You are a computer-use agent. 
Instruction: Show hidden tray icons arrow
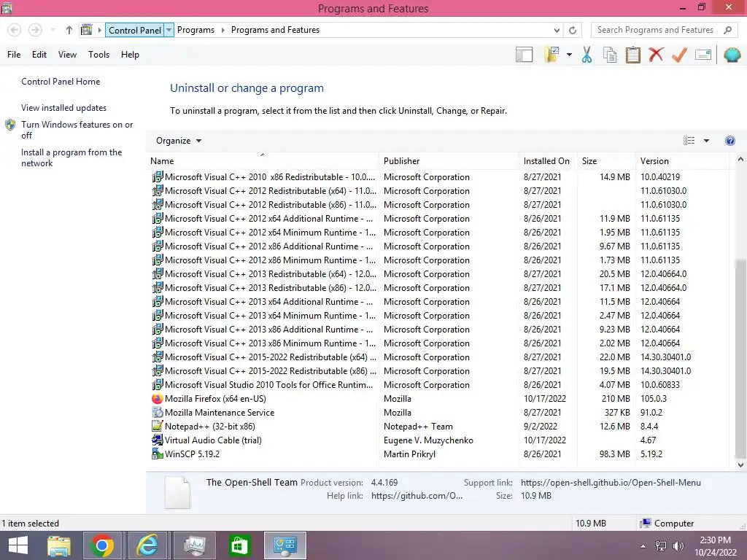[643, 546]
